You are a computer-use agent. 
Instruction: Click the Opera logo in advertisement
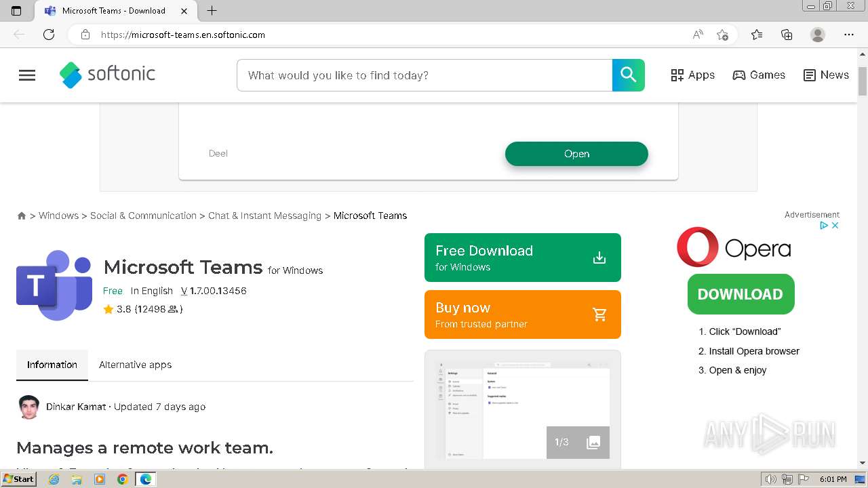pos(734,247)
